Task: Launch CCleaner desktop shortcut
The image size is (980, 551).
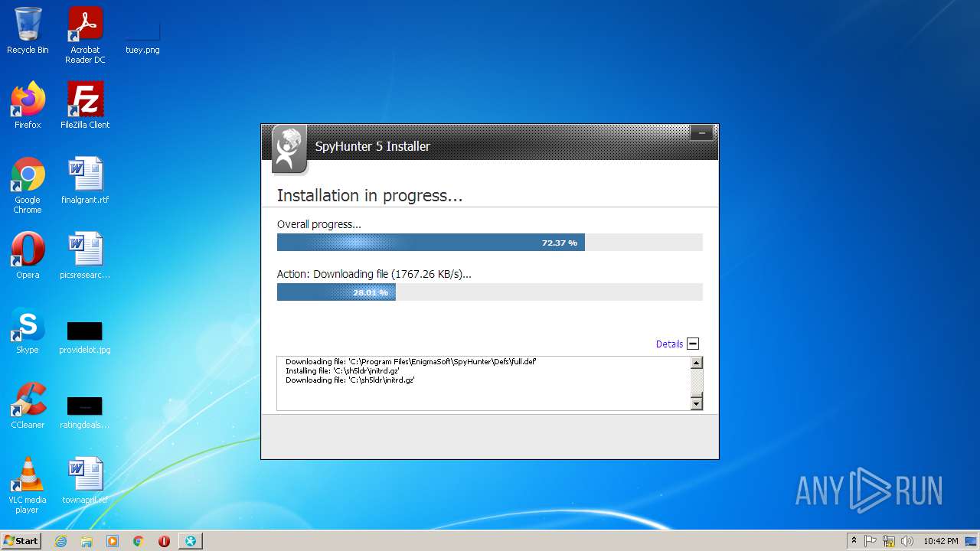Action: (28, 406)
